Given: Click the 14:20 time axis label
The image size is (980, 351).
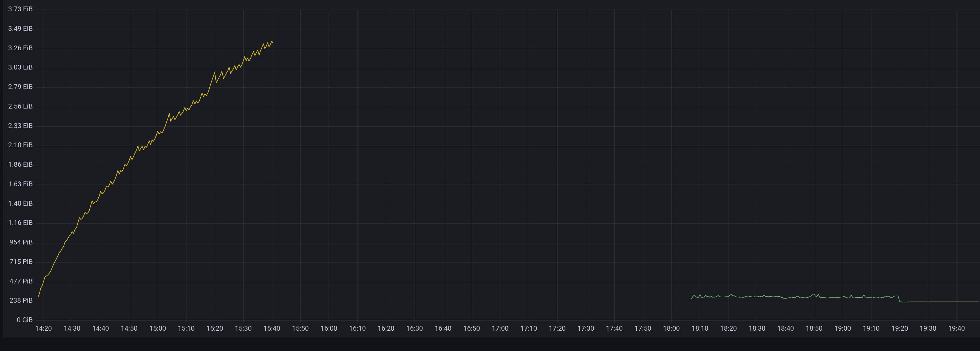Looking at the screenshot, I should tap(44, 328).
